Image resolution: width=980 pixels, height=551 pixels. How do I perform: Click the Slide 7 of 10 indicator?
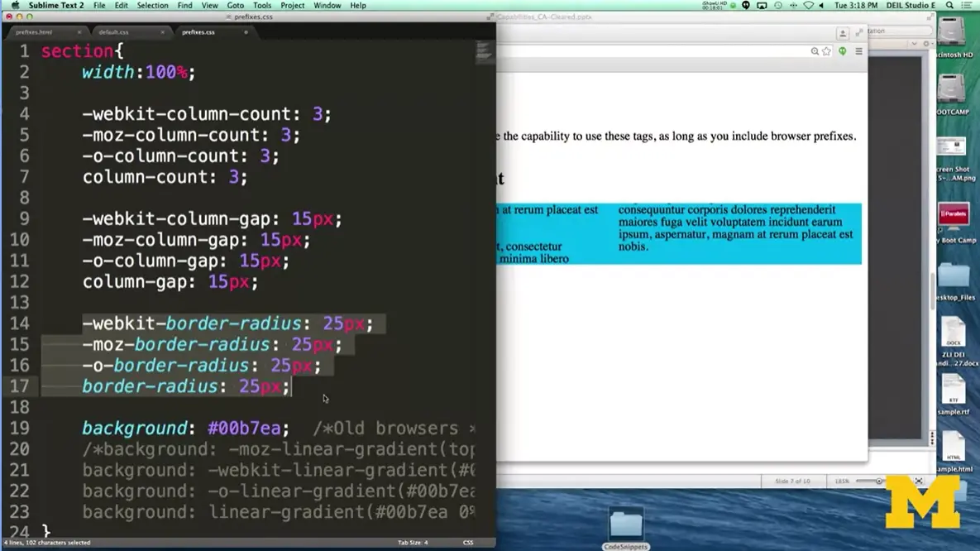792,481
